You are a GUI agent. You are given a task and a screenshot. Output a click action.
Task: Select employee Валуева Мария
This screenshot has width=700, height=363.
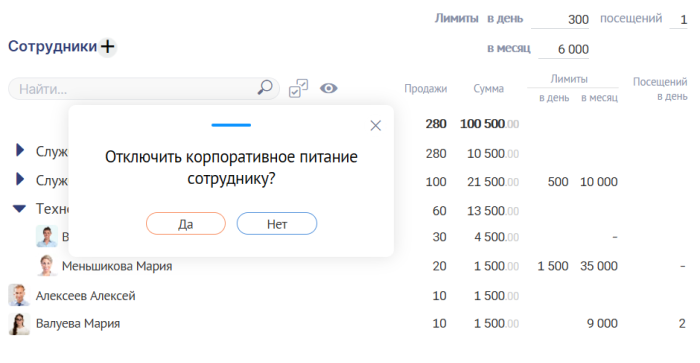78,323
